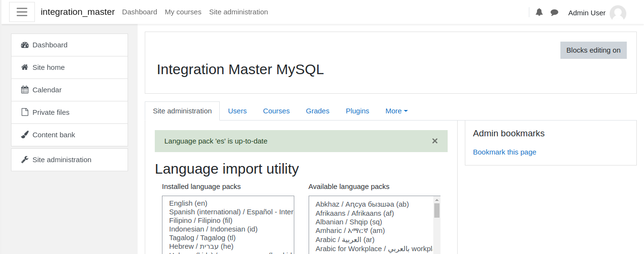The width and height of the screenshot is (644, 254).
Task: Open Site administration in the side drawer
Action: (x=69, y=160)
